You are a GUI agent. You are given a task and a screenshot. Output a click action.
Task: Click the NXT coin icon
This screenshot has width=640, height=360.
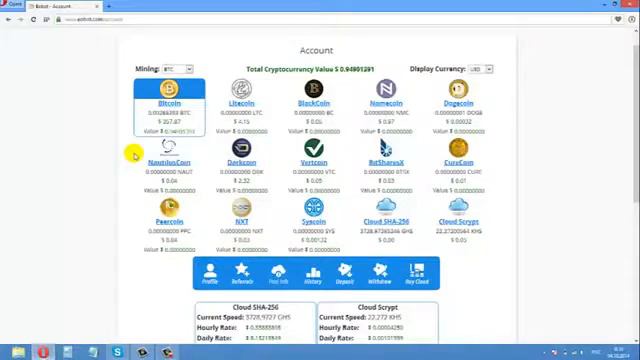pyautogui.click(x=241, y=207)
